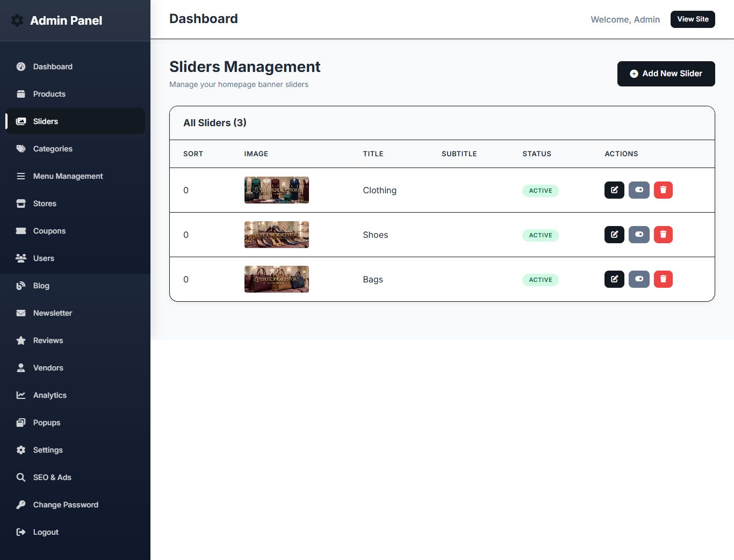Click the Bags title cell
Viewport: 734px width, 560px height.
coord(373,279)
